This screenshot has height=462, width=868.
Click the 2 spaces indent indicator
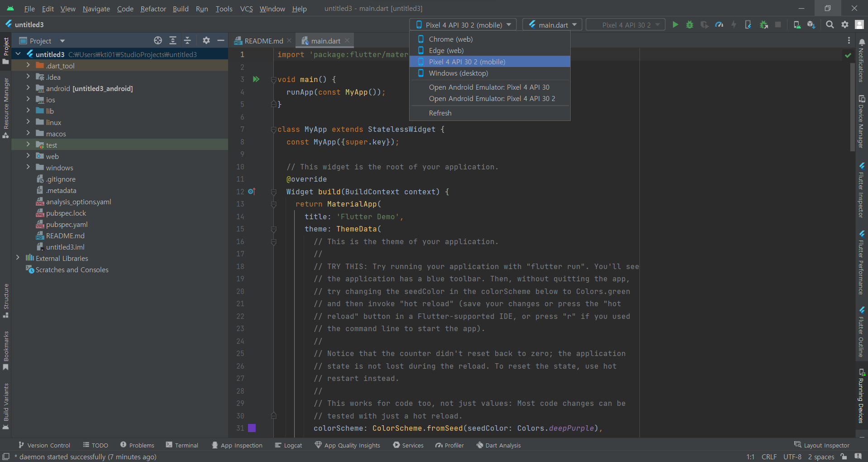[821, 457]
